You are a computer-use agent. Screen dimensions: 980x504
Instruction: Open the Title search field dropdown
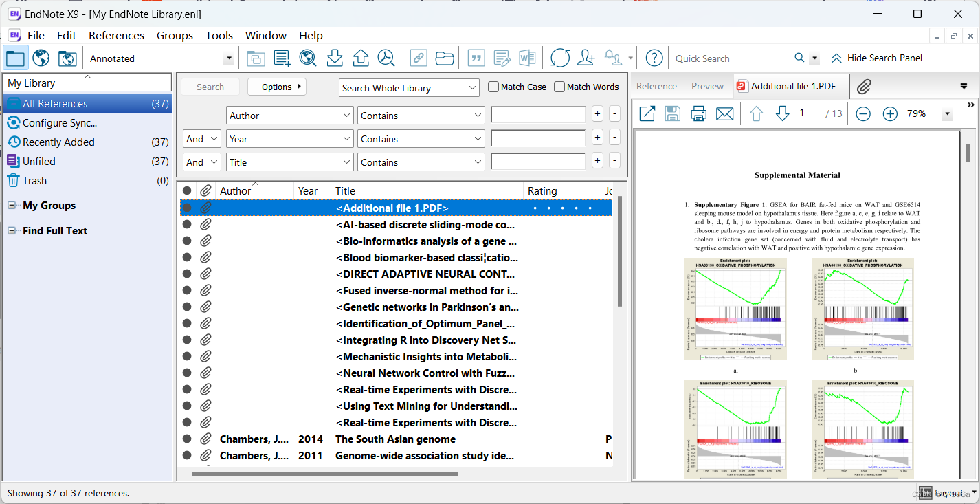coord(289,162)
